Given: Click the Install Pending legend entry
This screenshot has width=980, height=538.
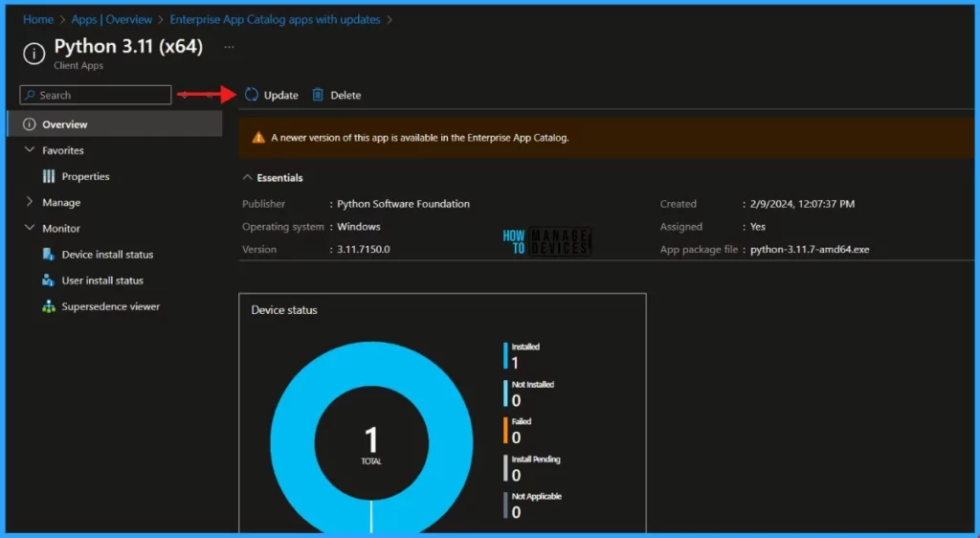Looking at the screenshot, I should tap(532, 467).
